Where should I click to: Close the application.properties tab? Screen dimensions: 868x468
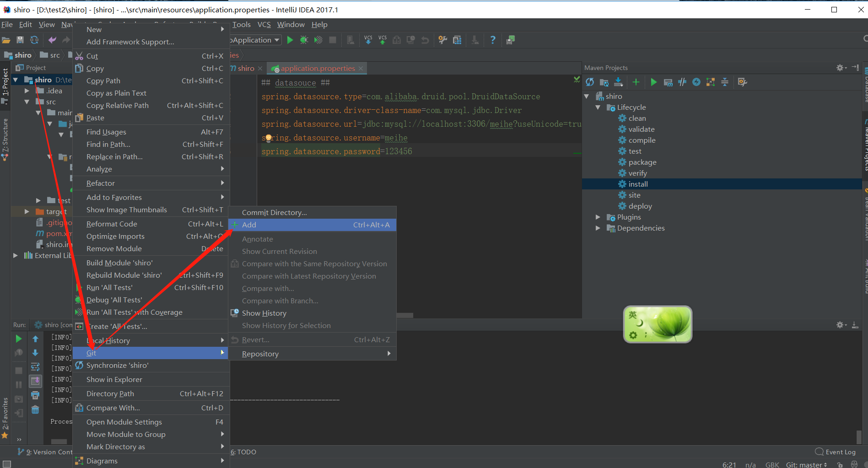click(361, 69)
